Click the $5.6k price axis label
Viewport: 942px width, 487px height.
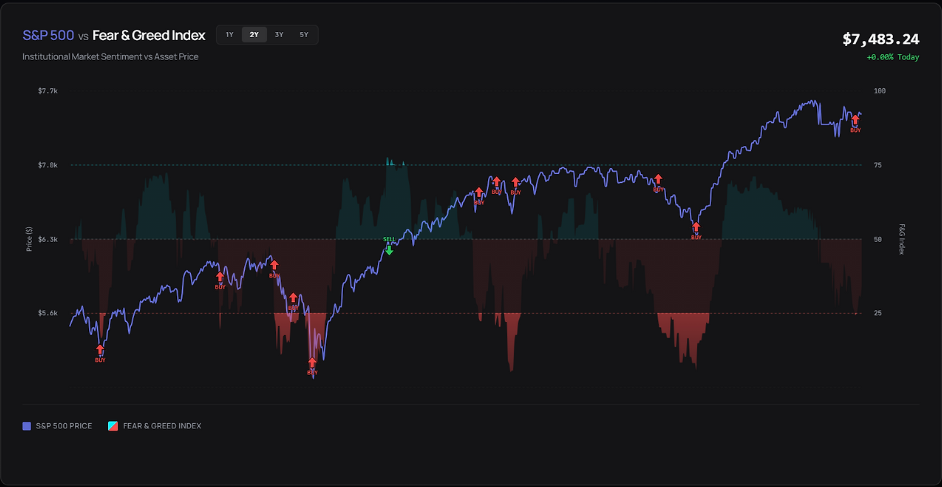[47, 313]
